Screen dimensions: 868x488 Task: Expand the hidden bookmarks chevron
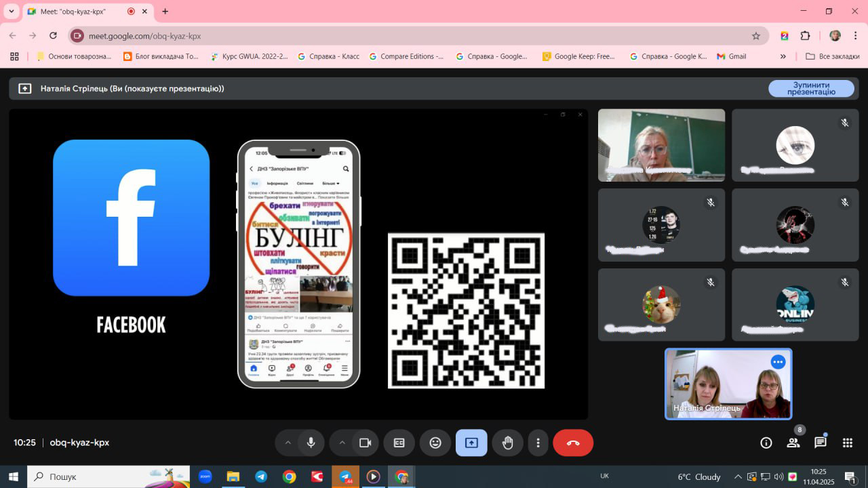pyautogui.click(x=783, y=56)
